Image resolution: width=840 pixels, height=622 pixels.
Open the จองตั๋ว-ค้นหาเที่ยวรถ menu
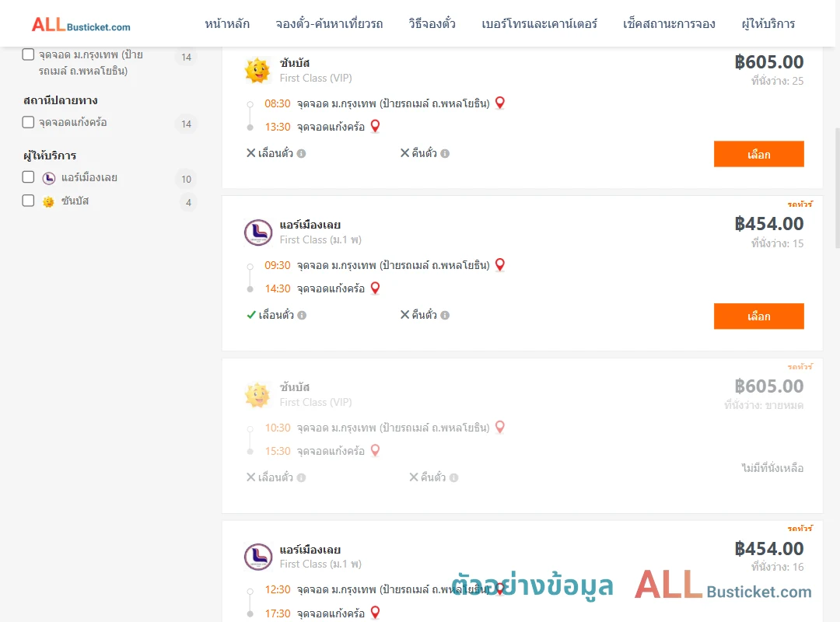(x=330, y=24)
